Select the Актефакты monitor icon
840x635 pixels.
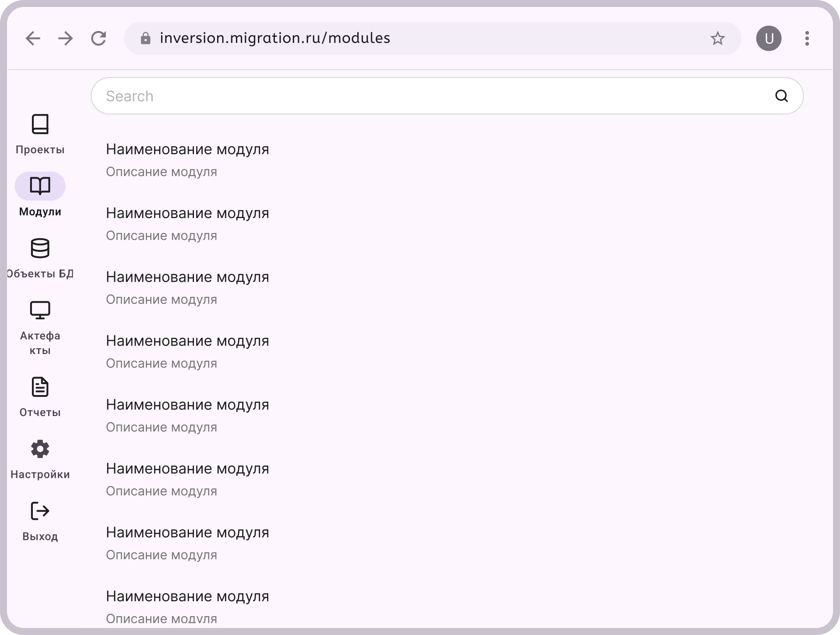click(40, 310)
